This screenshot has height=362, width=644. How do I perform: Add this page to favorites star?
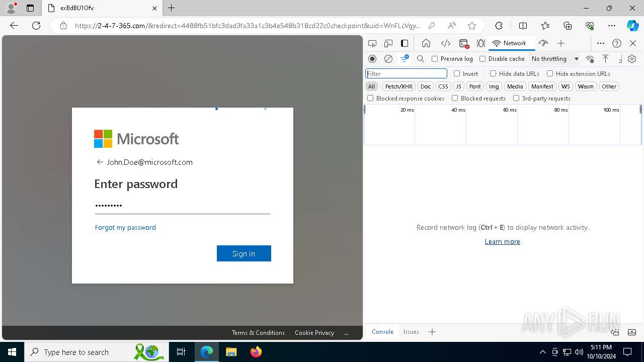click(x=471, y=26)
